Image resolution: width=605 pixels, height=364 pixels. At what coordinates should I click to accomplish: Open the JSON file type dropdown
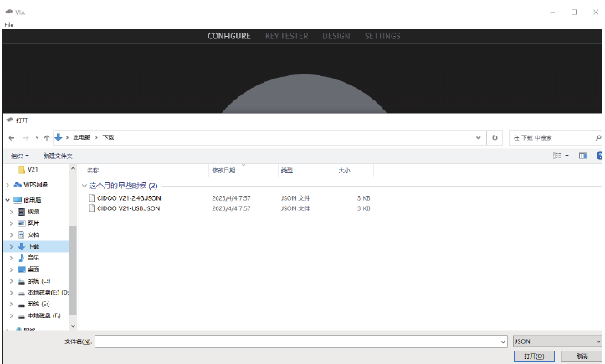point(557,341)
